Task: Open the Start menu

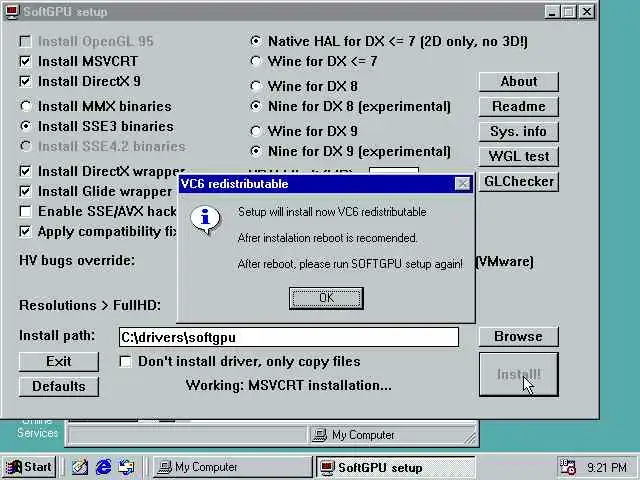Action: pyautogui.click(x=29, y=467)
